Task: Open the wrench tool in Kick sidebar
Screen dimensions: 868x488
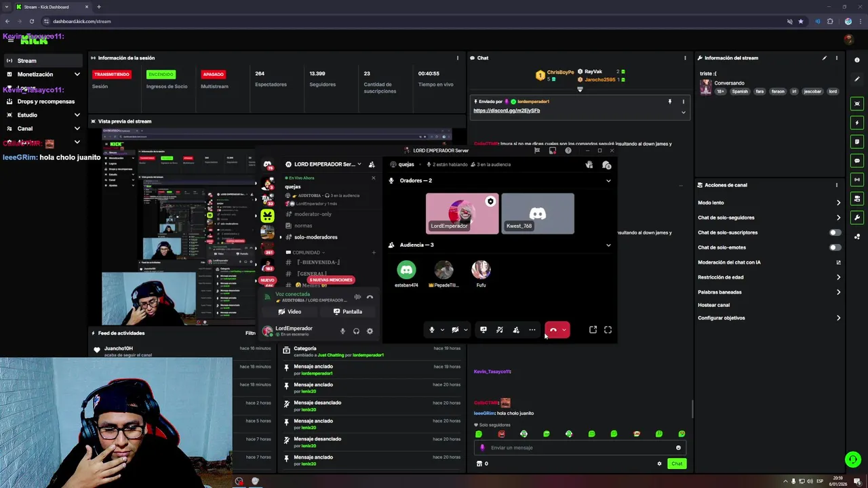Action: click(x=858, y=218)
